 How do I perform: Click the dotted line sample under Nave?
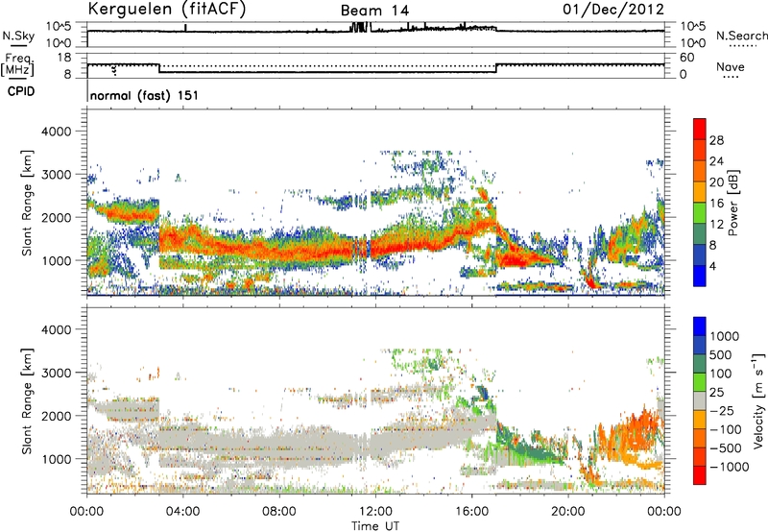coord(732,78)
